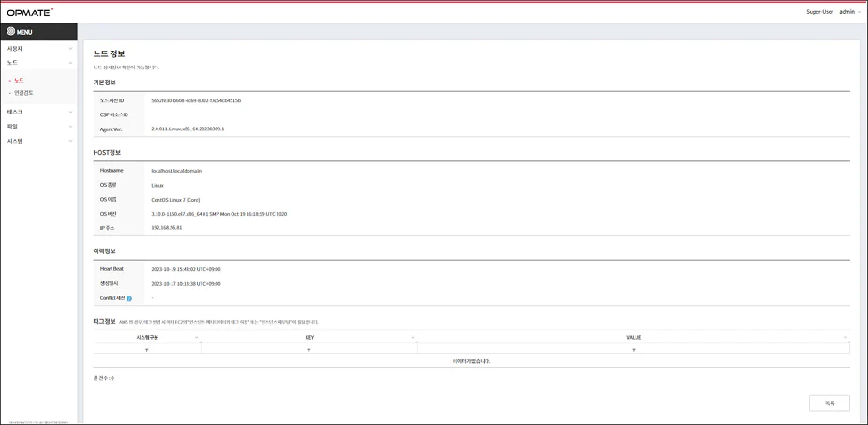Viewport: 868px width, 425px height.
Task: Expand the 태스크 menu chevron
Action: (x=70, y=112)
